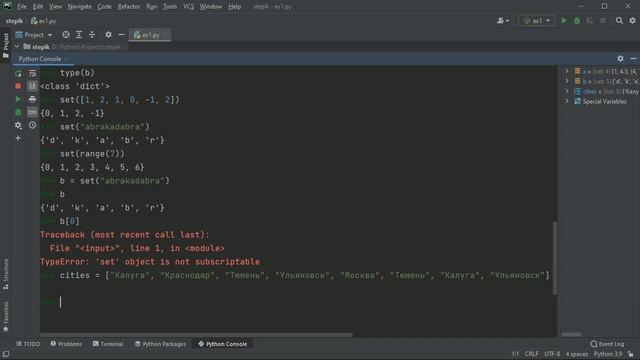This screenshot has width=640, height=360.
Task: Click the green Execute current statement arrow
Action: [18, 99]
